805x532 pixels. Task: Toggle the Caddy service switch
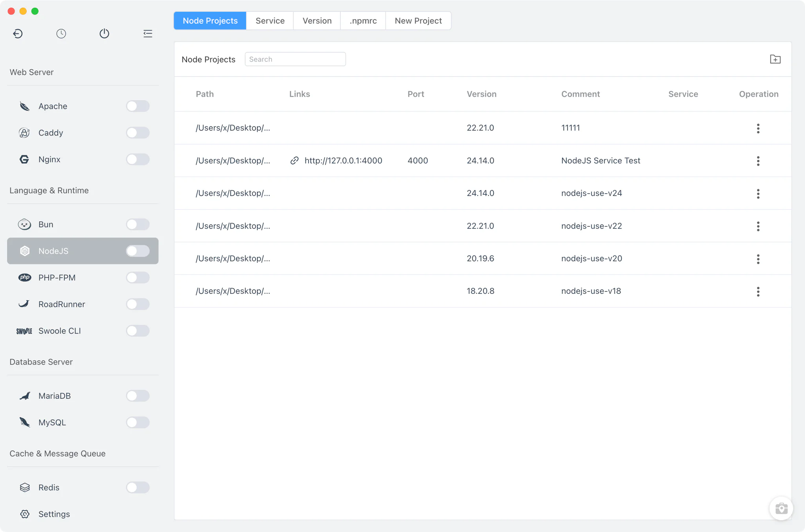pyautogui.click(x=138, y=133)
